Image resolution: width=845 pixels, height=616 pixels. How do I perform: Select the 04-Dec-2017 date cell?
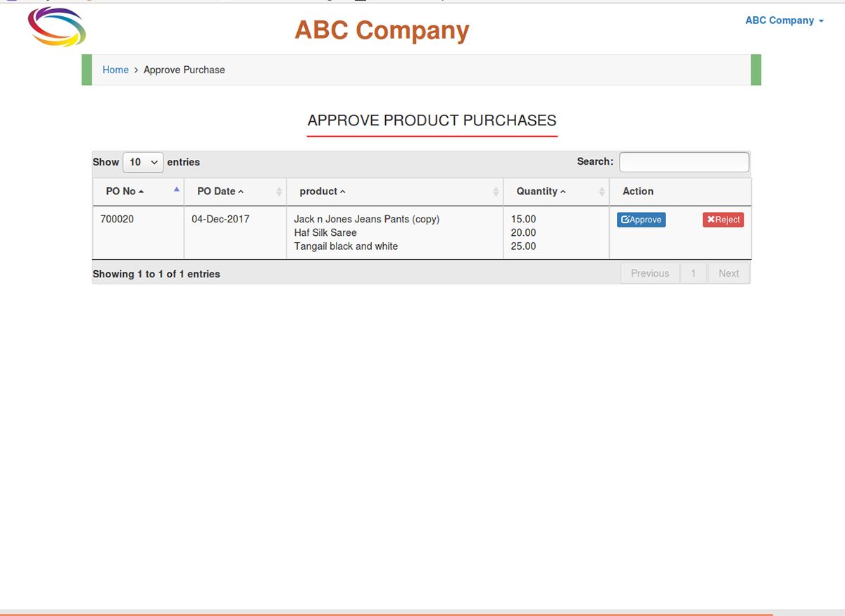click(220, 219)
